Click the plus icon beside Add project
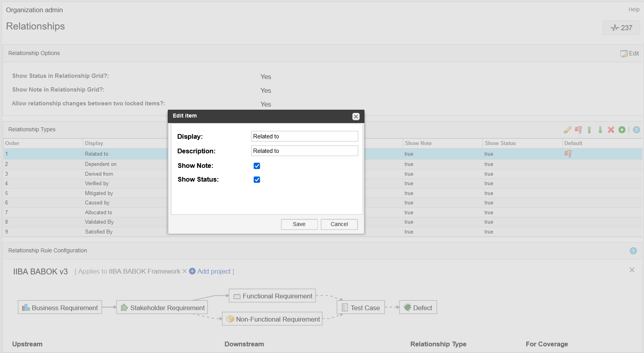The height and width of the screenshot is (353, 644). [x=192, y=271]
